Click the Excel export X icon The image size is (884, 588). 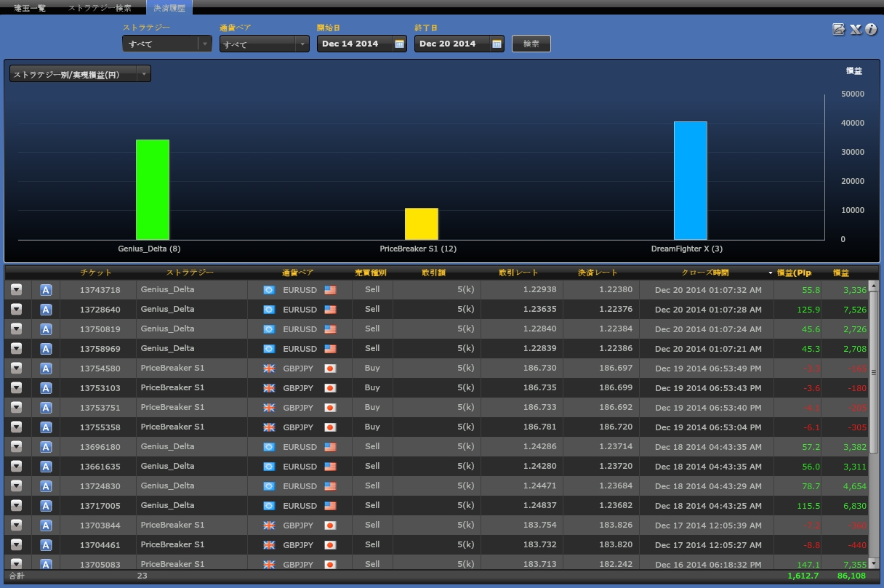(x=855, y=29)
